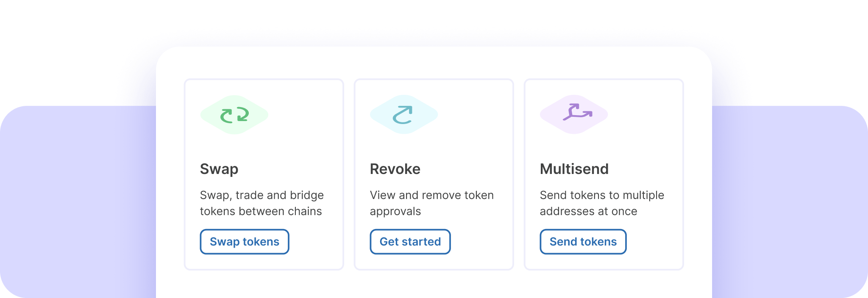
Task: Select the Revoke heading text
Action: 395,169
